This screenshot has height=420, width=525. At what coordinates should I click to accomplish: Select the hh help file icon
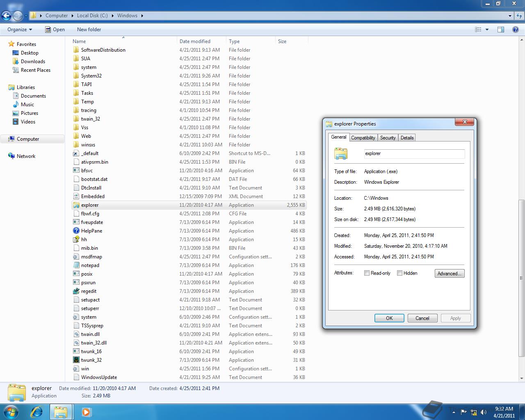(76, 240)
